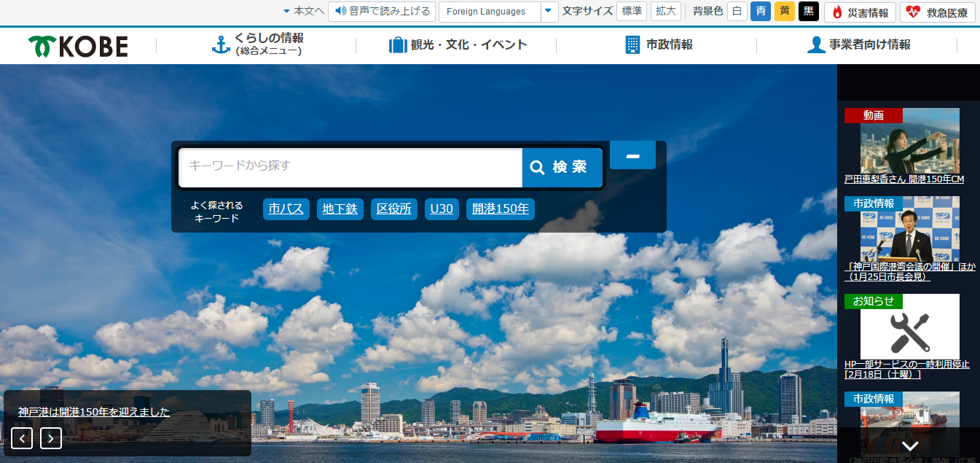The width and height of the screenshot is (980, 463).
Task: Open 戸田恵梨香さん 開港150年CM link
Action: coord(904,179)
